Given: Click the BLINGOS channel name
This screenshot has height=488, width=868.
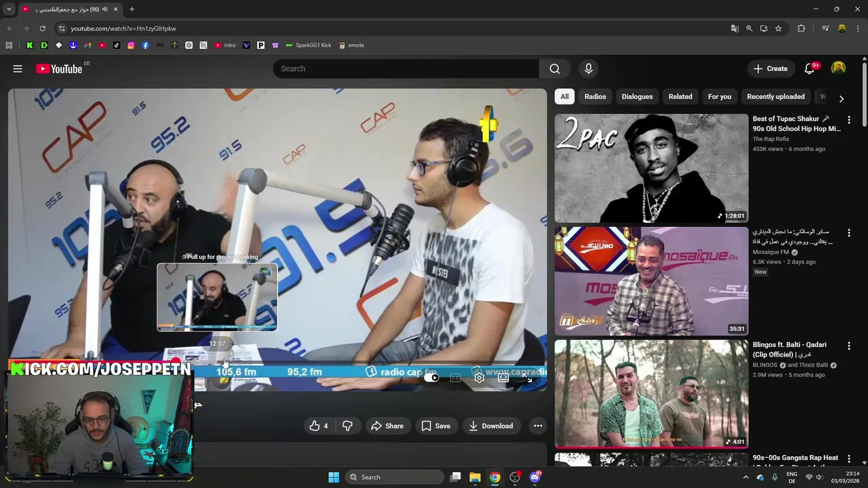Looking at the screenshot, I should 765,365.
